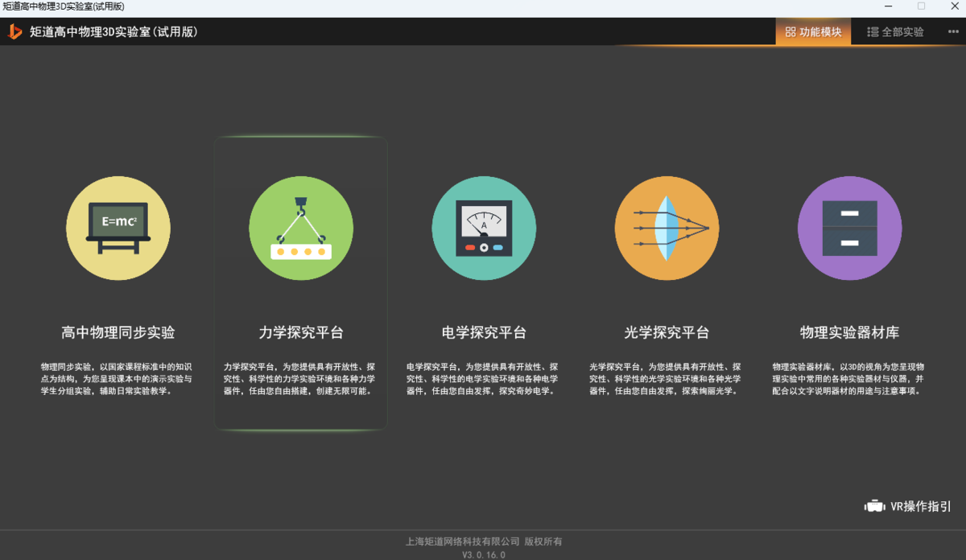
Task: Click the 电学探究平台 heading
Action: (484, 332)
